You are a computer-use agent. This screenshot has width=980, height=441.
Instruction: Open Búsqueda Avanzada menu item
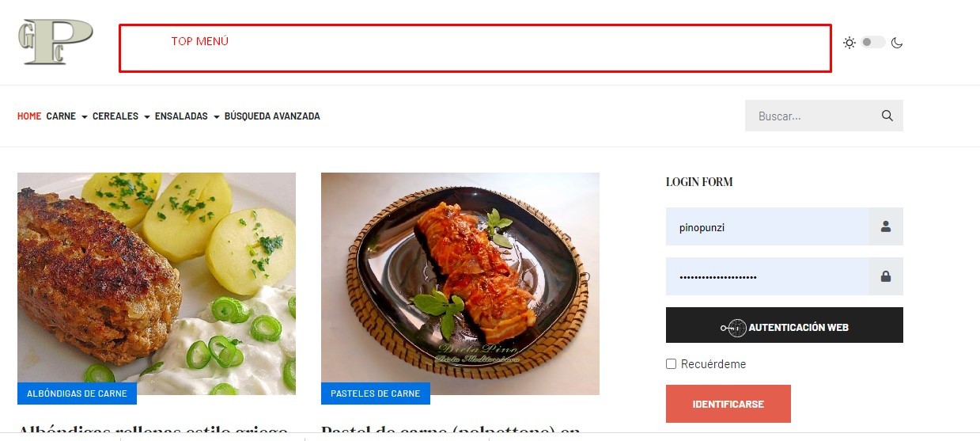272,116
